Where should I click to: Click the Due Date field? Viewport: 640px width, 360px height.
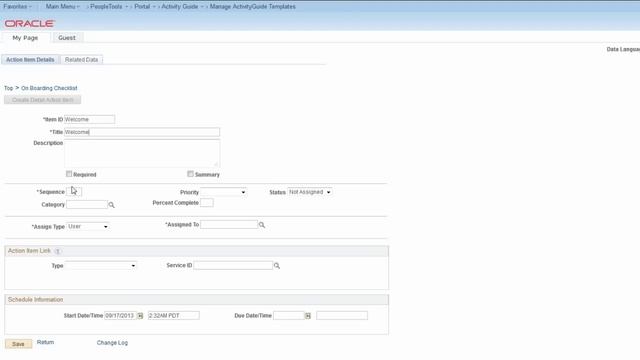coord(289,316)
